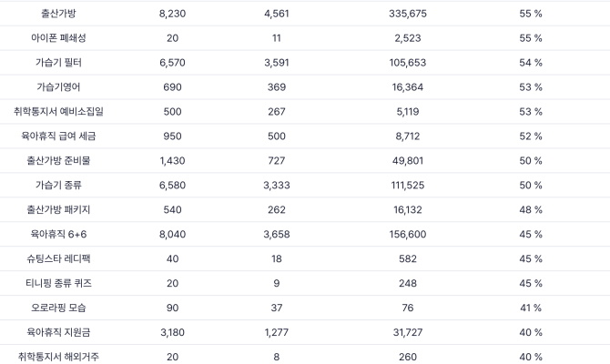The width and height of the screenshot is (610, 364).
Task: Select the 육아휴직 6+6 keyword
Action: [x=60, y=235]
